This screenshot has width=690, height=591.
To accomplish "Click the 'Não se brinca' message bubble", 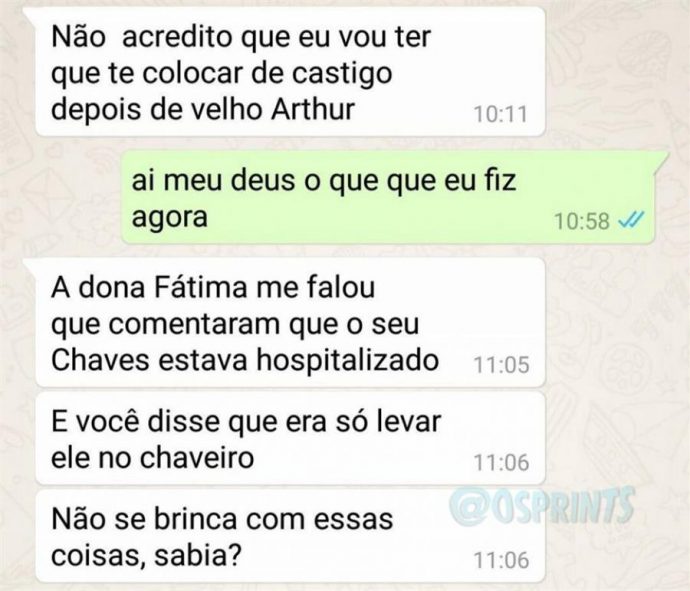I will [290, 536].
